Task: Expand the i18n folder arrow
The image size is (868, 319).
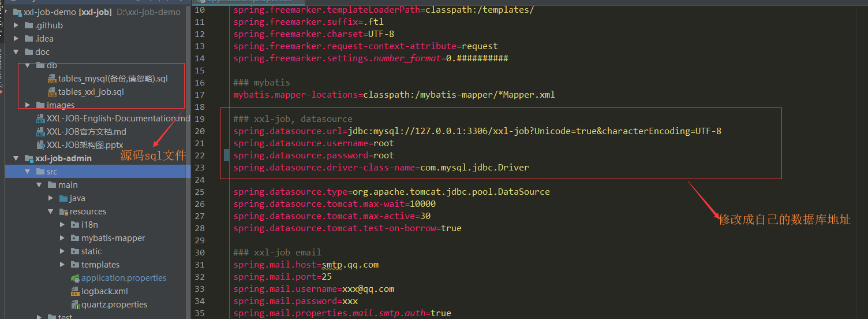Action: point(62,225)
